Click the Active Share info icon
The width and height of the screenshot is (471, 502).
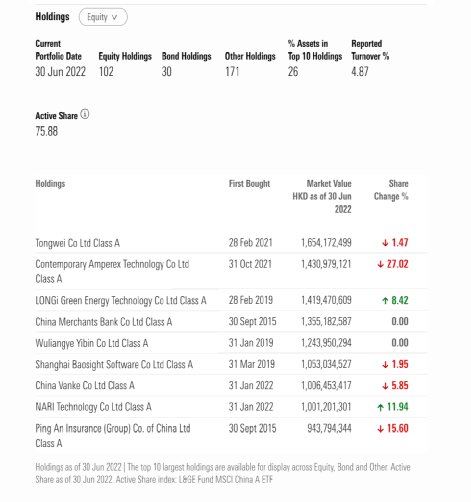click(85, 114)
